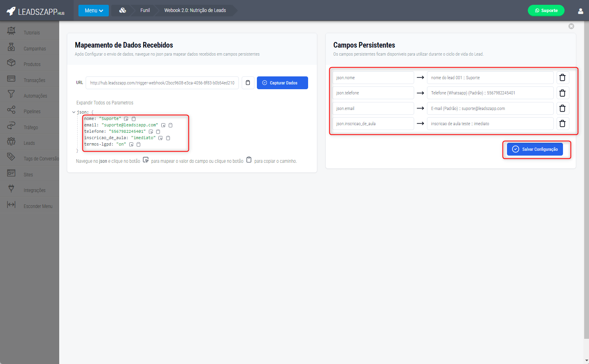
Task: Save with Salvar Configuração button
Action: (535, 149)
